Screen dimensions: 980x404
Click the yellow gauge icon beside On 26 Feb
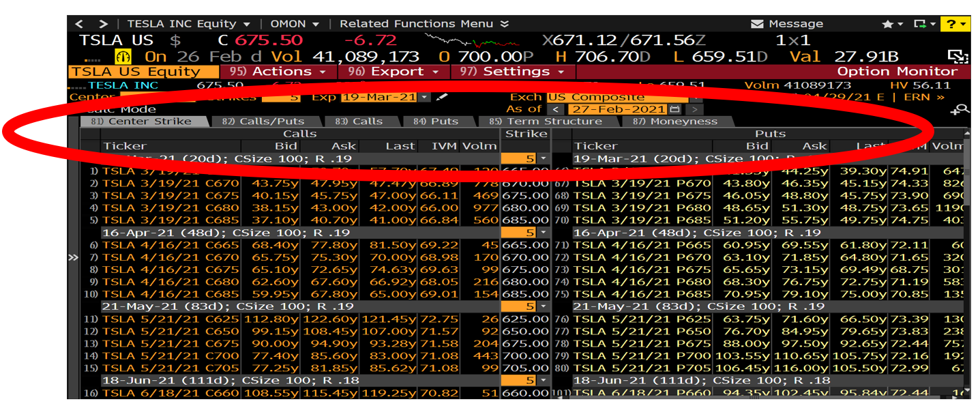(123, 57)
